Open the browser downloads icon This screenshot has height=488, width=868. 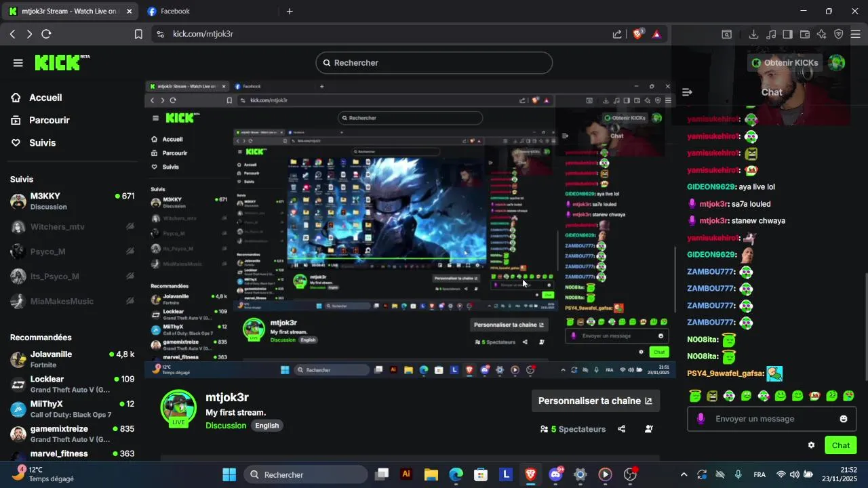point(753,34)
